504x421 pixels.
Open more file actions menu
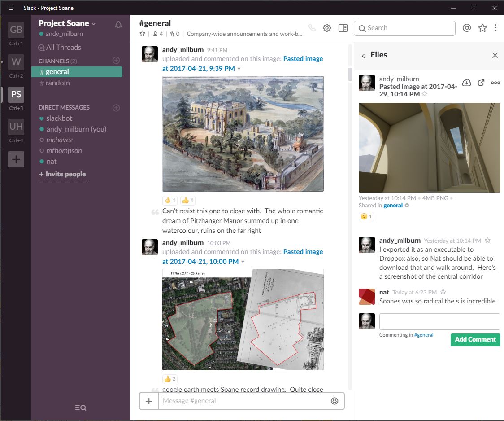coord(495,83)
